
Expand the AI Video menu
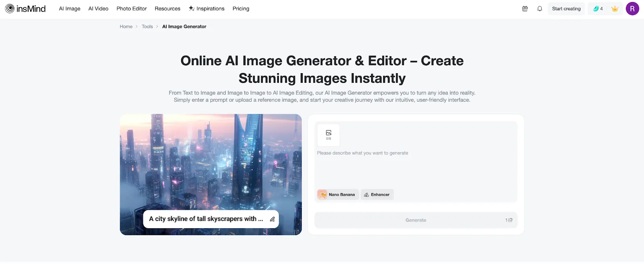click(x=98, y=8)
